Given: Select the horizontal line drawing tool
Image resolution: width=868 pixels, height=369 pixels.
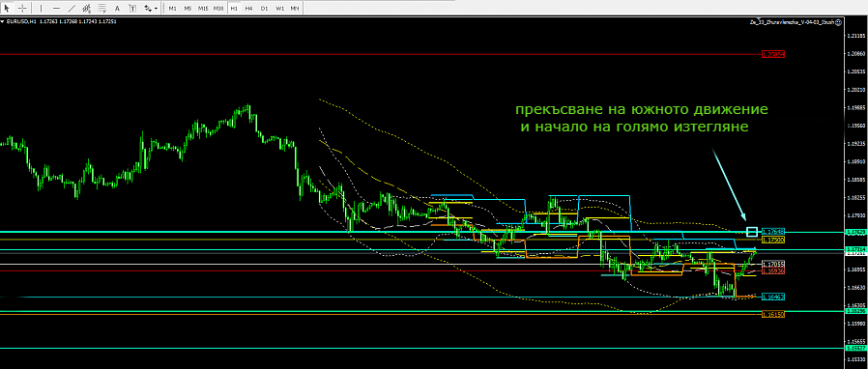Looking at the screenshot, I should [56, 9].
